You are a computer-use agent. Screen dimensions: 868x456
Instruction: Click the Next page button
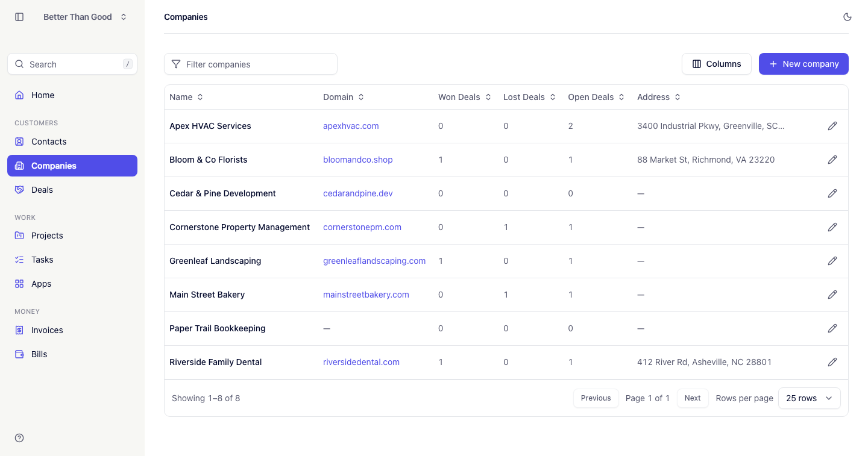click(x=693, y=398)
